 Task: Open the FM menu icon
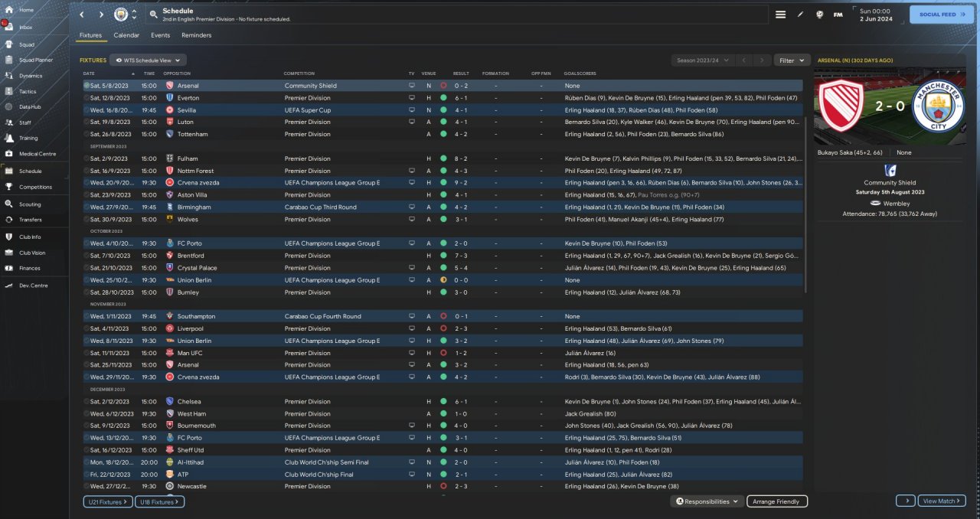[838, 15]
